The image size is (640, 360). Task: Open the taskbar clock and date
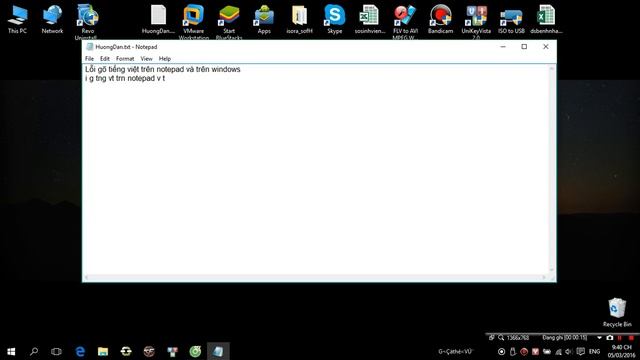pyautogui.click(x=622, y=351)
